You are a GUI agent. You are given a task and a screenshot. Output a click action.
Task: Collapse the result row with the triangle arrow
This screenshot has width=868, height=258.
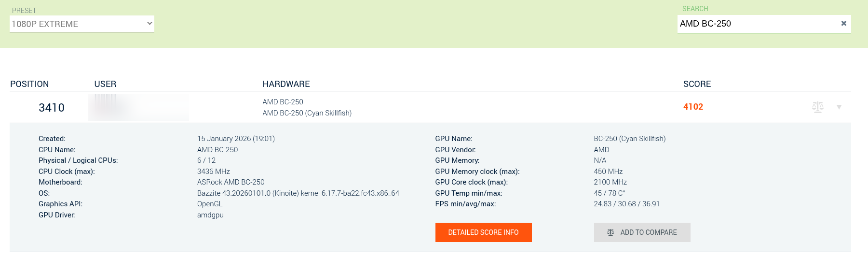[x=839, y=107]
